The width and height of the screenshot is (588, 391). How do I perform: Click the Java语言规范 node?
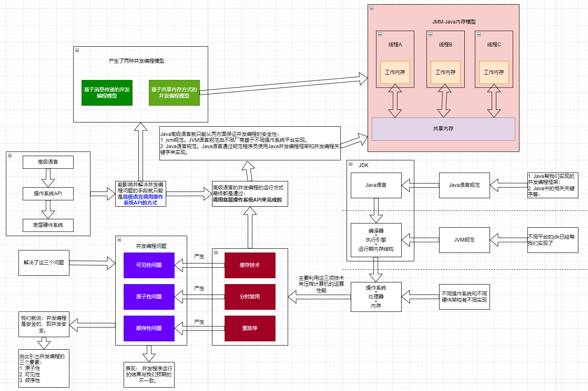tap(464, 185)
